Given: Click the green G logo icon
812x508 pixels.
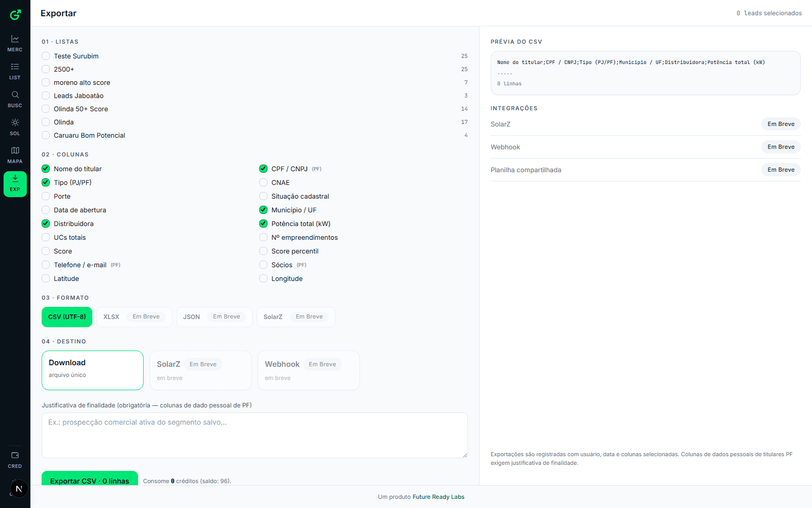Looking at the screenshot, I should click(15, 15).
